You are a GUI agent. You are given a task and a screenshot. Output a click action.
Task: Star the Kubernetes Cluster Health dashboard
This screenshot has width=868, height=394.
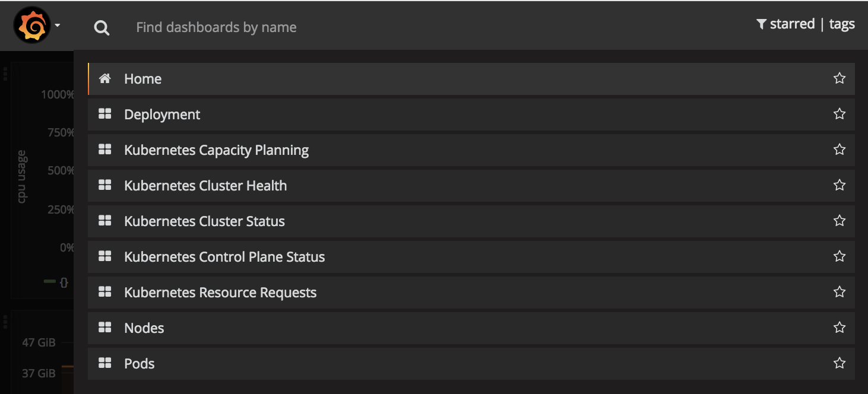(x=839, y=185)
